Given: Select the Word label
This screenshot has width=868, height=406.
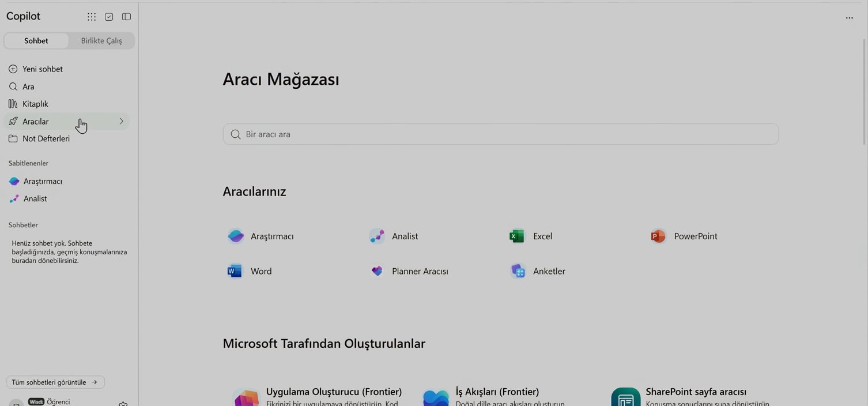Looking at the screenshot, I should pos(261,271).
